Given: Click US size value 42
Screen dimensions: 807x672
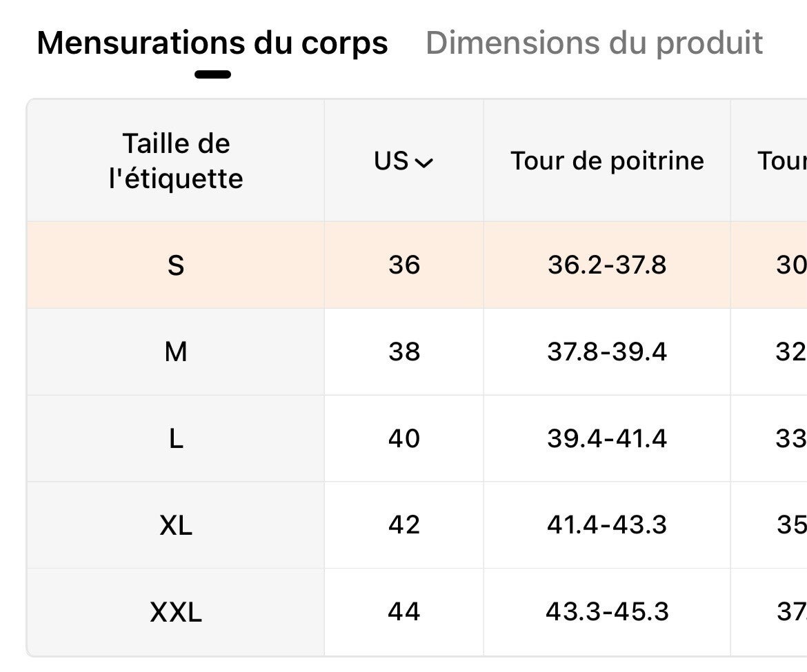Looking at the screenshot, I should (x=404, y=526).
